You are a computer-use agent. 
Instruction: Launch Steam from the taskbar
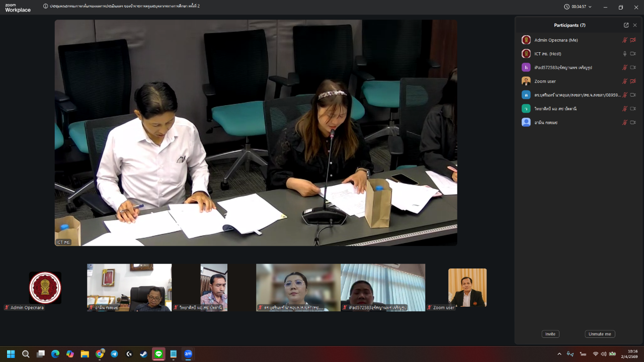pyautogui.click(x=144, y=354)
